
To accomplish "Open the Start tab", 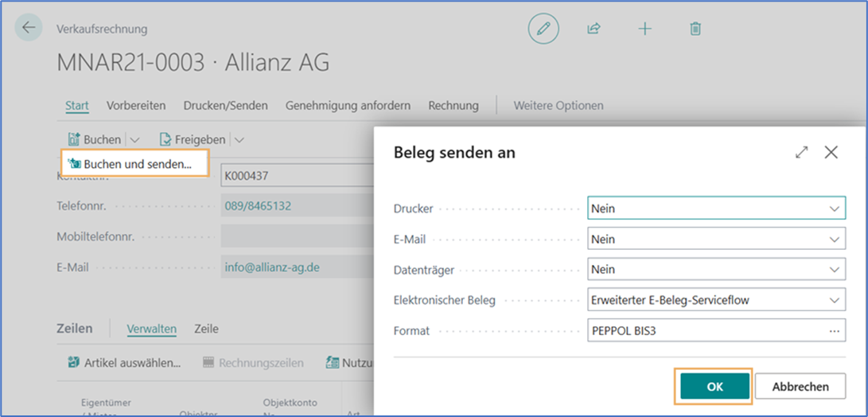I will [77, 105].
